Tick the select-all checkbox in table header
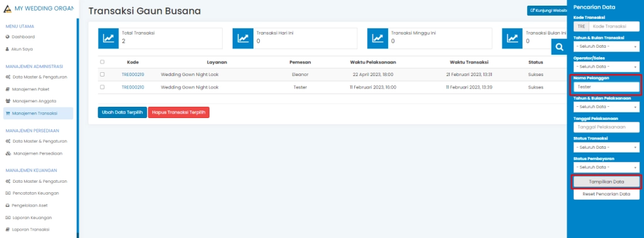 pos(103,62)
